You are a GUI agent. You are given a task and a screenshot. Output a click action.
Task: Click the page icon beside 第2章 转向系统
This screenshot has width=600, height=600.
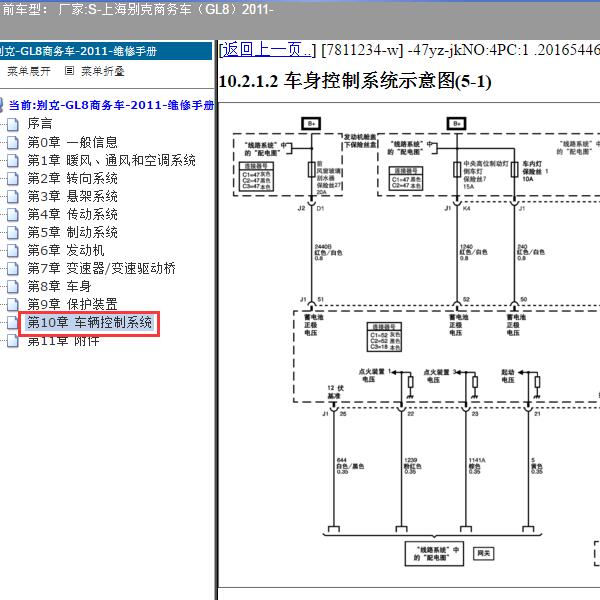pos(13,178)
